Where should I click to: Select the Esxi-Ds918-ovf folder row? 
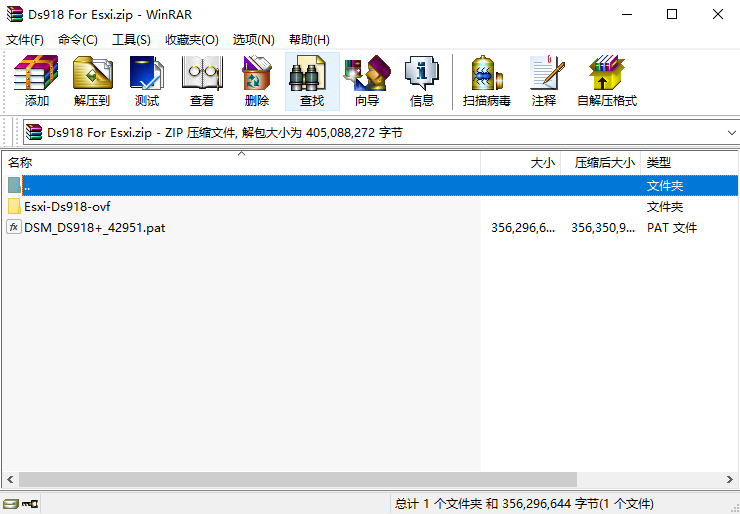coord(372,206)
